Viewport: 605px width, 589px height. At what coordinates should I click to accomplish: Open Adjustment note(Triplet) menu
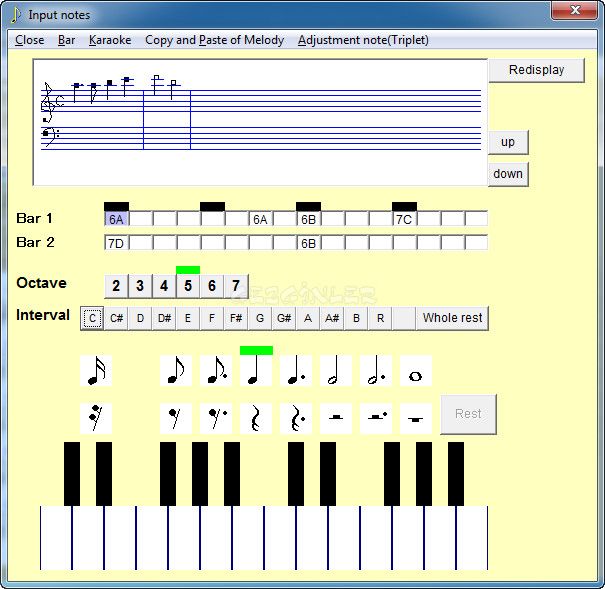[x=363, y=40]
